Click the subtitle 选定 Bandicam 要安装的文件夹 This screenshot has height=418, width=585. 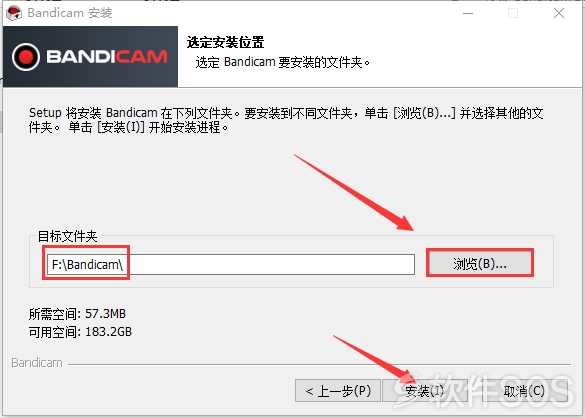(283, 62)
